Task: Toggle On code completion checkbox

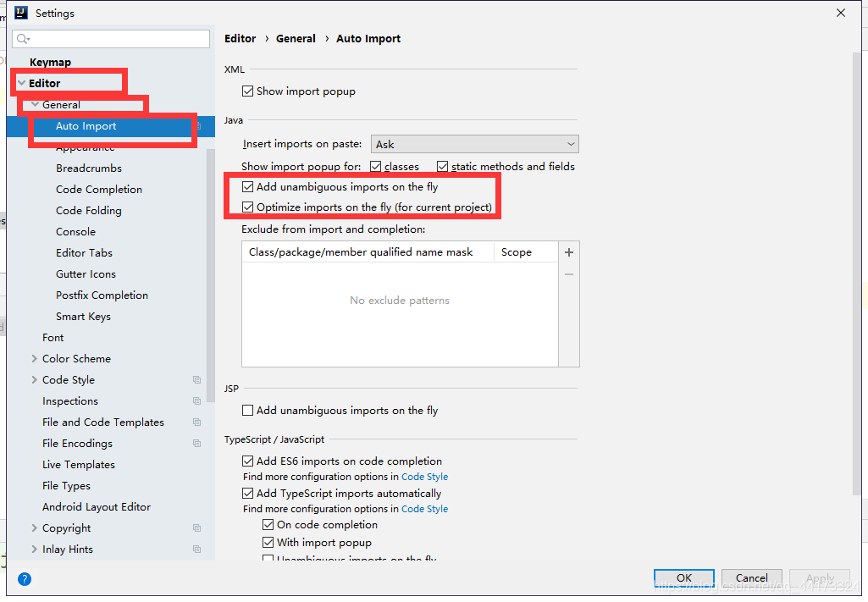Action: (x=268, y=525)
